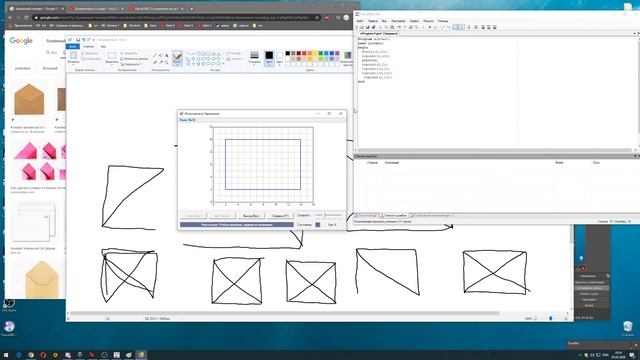The image size is (640, 360).
Task: Open the Rotate dropdown in Paint
Action: (x=132, y=64)
